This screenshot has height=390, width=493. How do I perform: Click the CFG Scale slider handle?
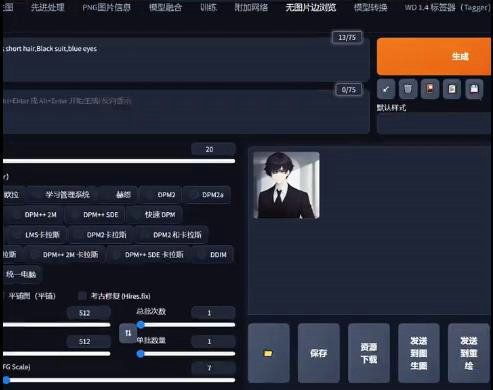click(x=6, y=380)
